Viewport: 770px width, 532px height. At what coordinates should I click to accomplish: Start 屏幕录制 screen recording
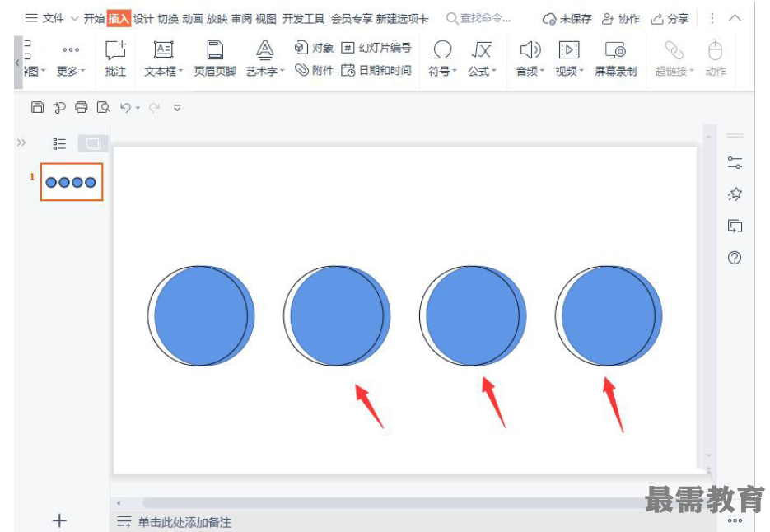tap(615, 59)
